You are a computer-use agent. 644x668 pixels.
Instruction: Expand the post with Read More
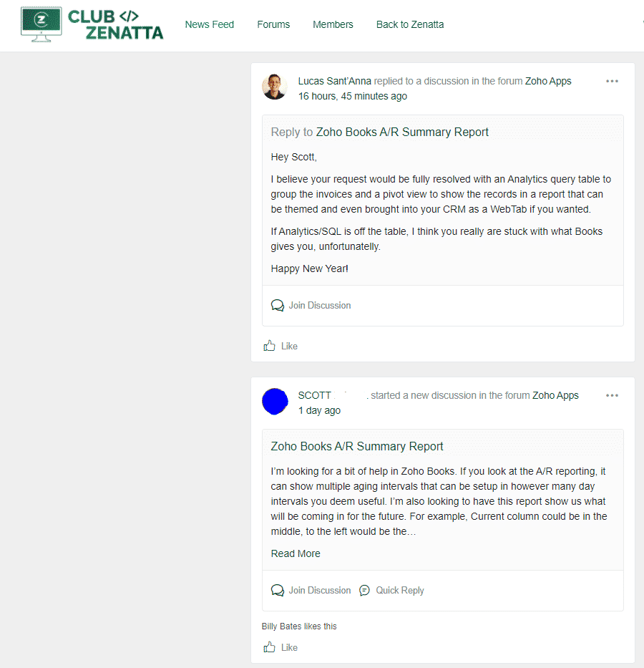click(x=296, y=553)
